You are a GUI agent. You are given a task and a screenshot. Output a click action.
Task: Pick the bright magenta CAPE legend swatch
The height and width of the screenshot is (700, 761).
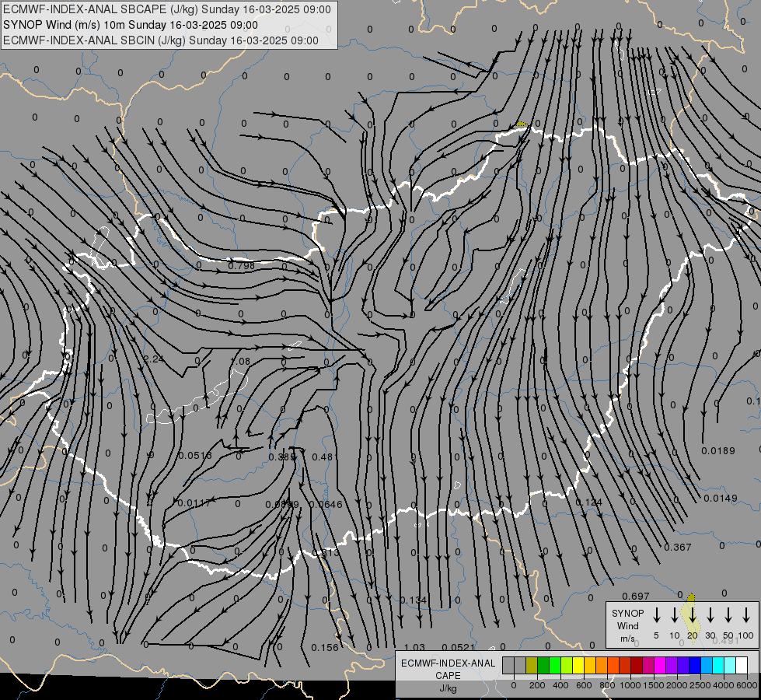tap(660, 665)
